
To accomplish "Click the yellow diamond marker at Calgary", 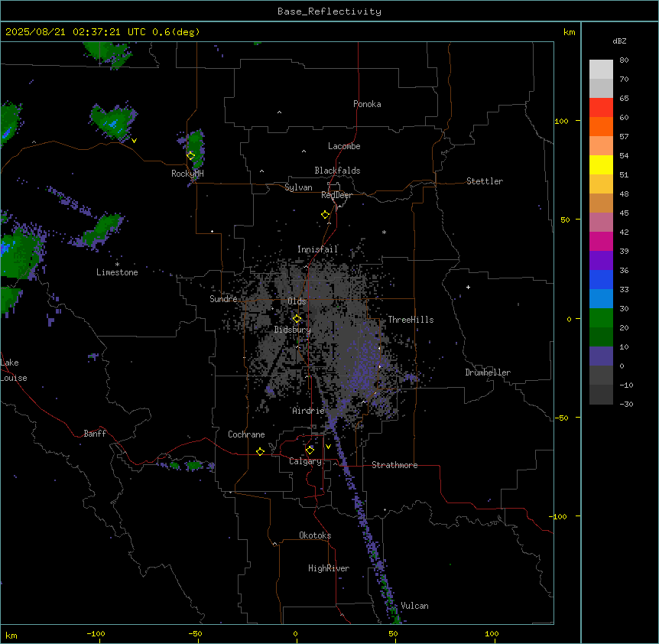I will tap(310, 450).
